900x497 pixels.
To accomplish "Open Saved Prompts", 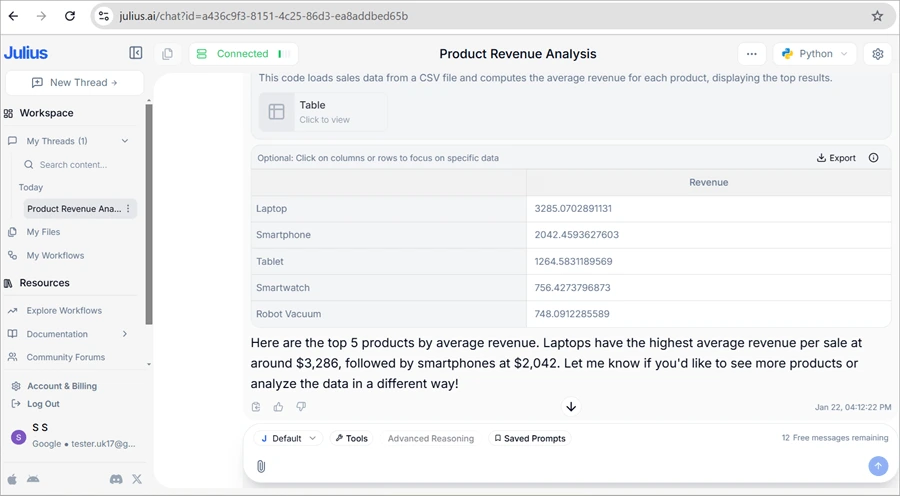I will [x=530, y=438].
